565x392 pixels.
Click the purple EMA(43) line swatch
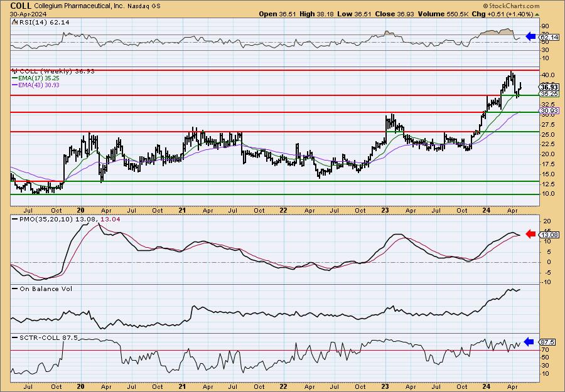(x=15, y=85)
